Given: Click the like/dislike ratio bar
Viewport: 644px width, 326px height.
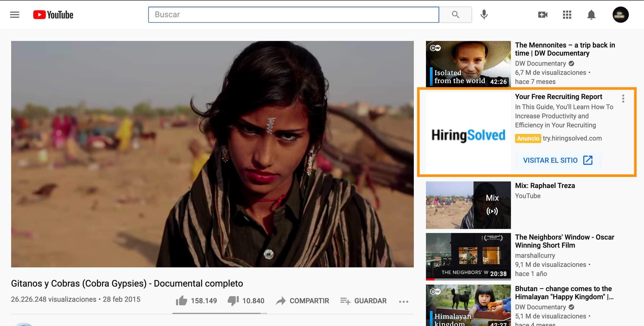Looking at the screenshot, I should pyautogui.click(x=220, y=313).
